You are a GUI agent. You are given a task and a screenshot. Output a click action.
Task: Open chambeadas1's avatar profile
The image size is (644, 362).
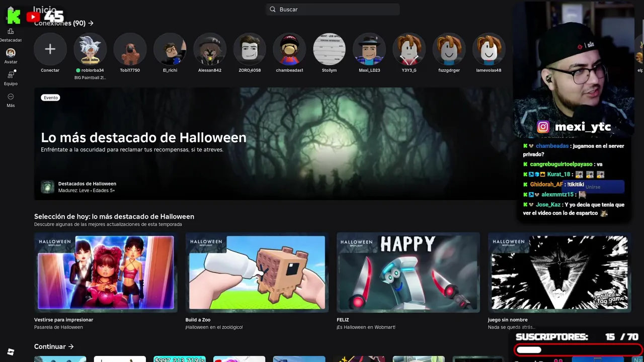(x=289, y=49)
